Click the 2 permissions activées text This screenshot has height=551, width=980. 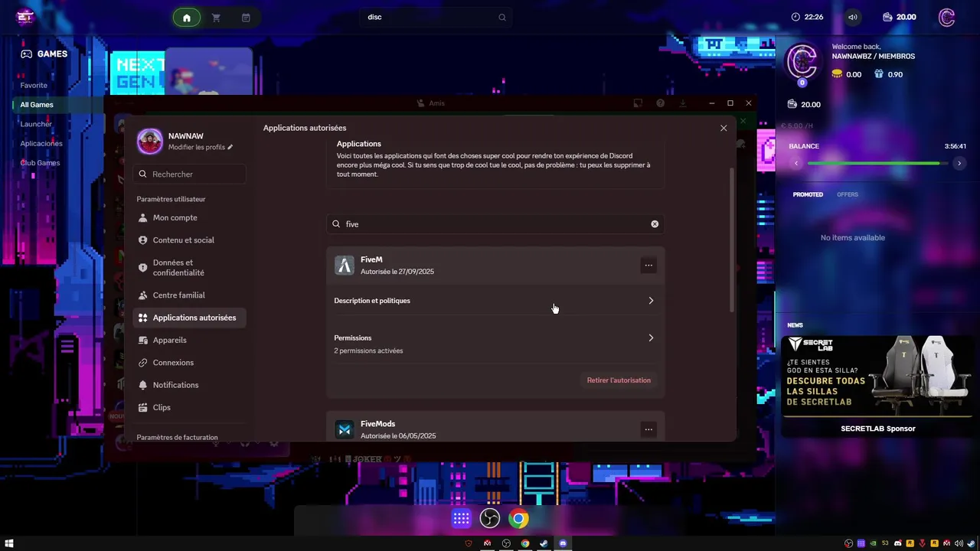[368, 351]
